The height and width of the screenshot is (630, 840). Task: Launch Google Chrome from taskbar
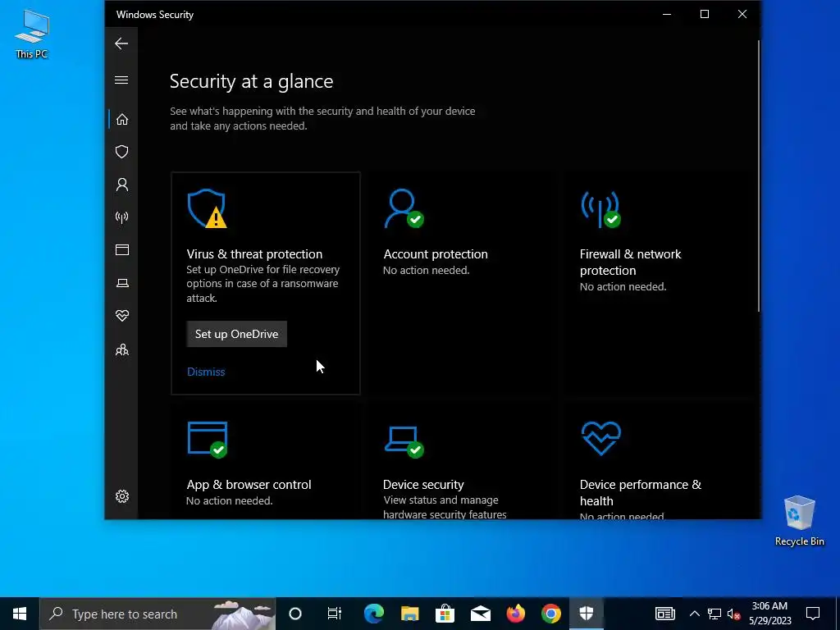[551, 614]
